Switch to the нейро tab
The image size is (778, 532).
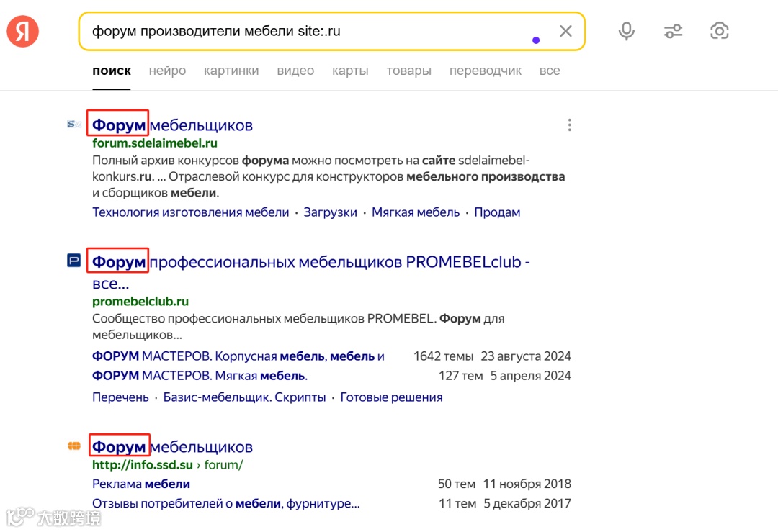(167, 71)
